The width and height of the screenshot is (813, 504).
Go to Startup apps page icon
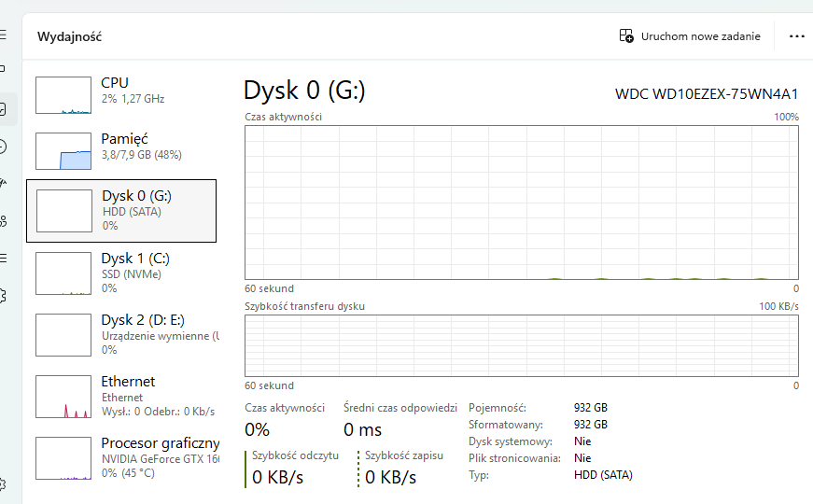(x=4, y=183)
